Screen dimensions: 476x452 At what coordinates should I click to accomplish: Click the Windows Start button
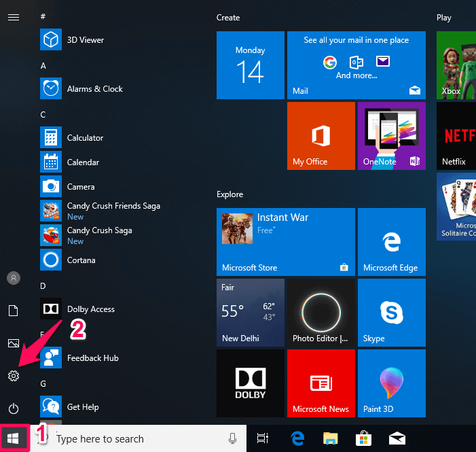(x=13, y=438)
